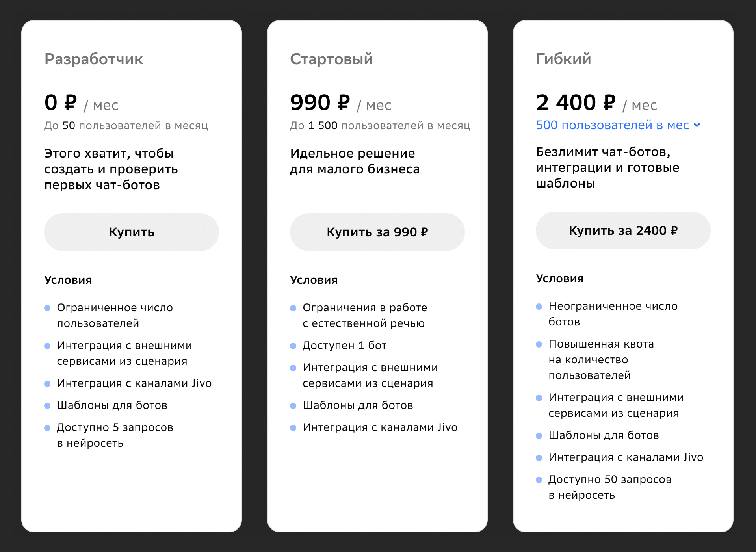This screenshot has width=756, height=552.
Task: Click До 1 500 пользователей в месяц text
Action: click(380, 126)
